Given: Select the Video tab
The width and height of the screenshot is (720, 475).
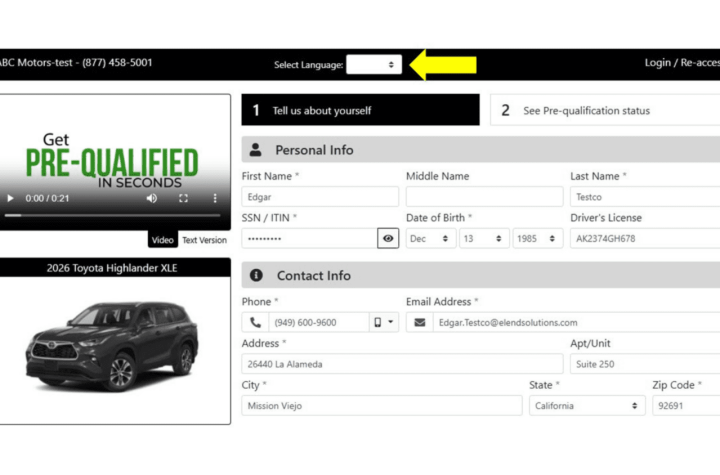Looking at the screenshot, I should point(162,240).
